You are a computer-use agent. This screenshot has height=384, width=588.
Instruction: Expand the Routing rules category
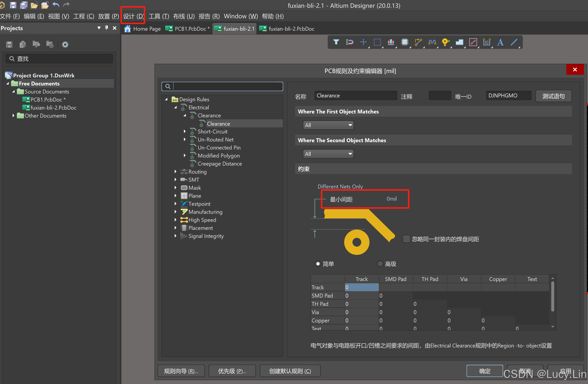click(x=175, y=172)
